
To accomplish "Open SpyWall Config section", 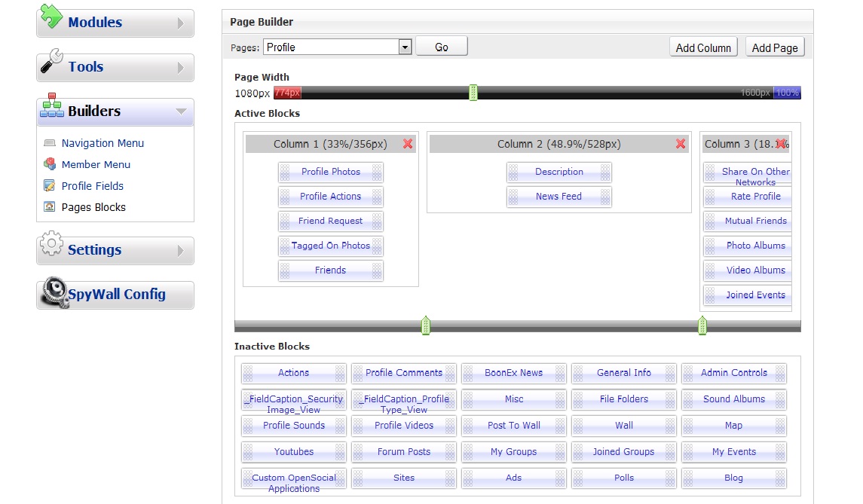I will pos(115,295).
